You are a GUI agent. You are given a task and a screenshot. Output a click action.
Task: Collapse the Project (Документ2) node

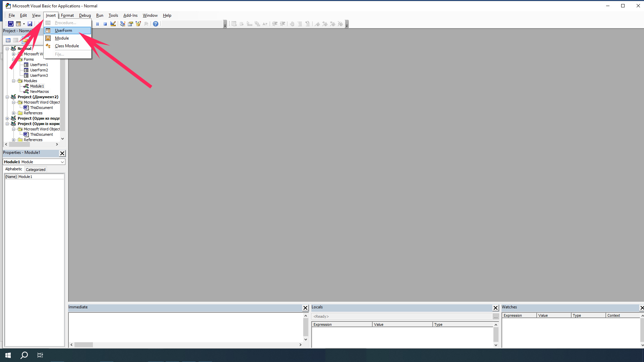7,97
